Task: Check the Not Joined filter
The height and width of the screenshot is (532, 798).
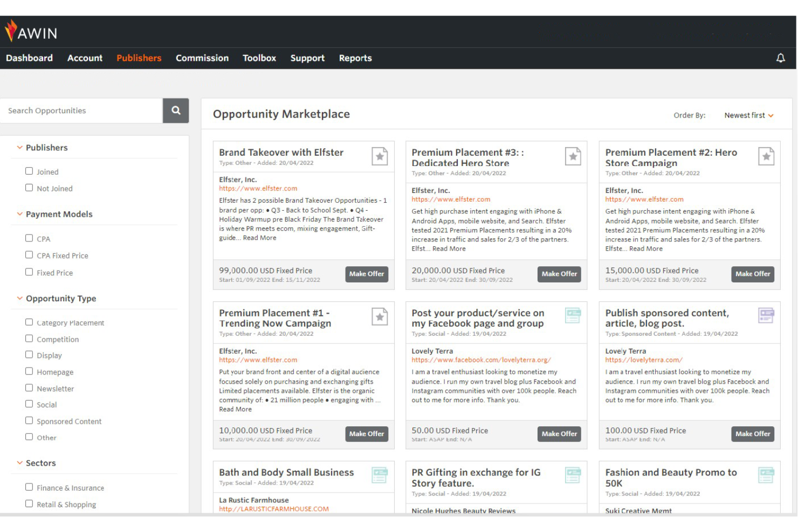Action: [29, 188]
